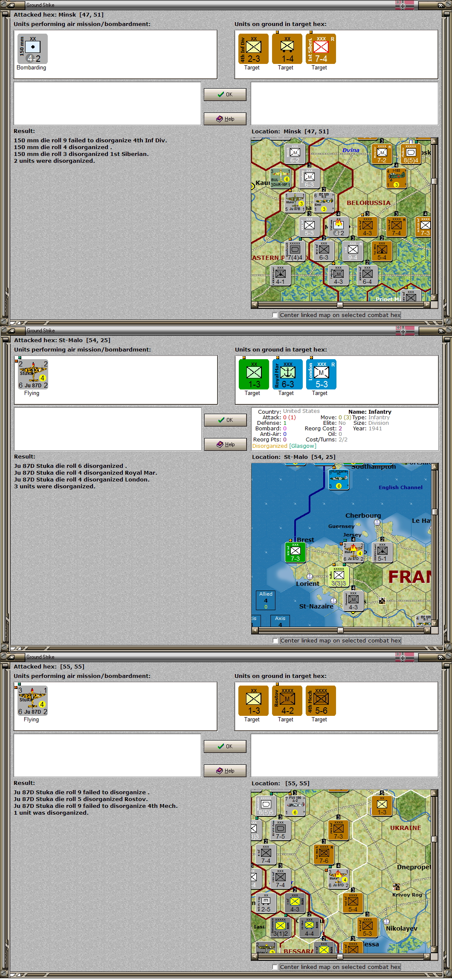Click the 5-3 orange unit near Nikolayev
The width and height of the screenshot is (452, 980).
coord(368,927)
